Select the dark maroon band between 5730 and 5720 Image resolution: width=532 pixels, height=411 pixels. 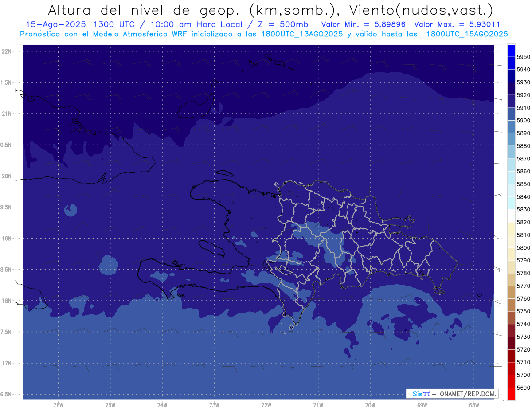(x=511, y=343)
